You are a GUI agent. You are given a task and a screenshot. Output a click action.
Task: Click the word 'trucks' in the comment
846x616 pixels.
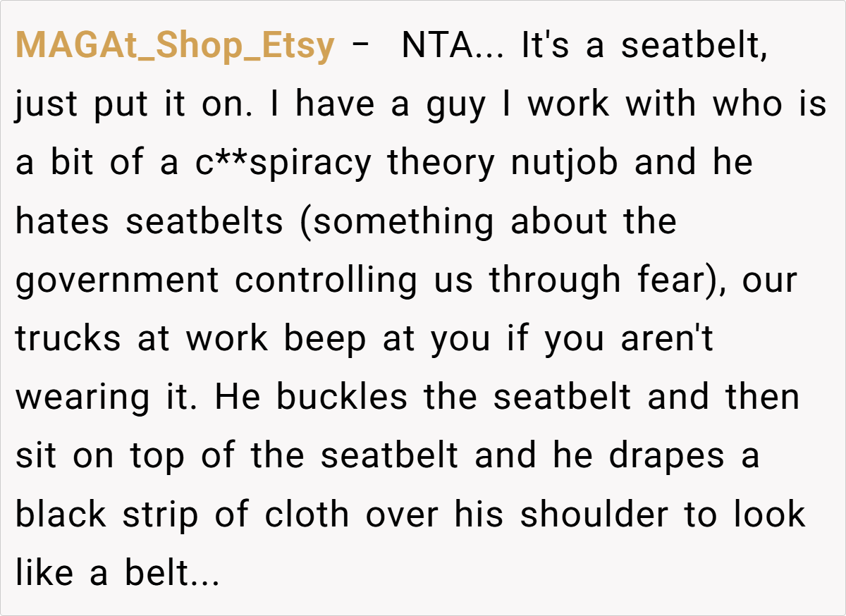tap(66, 340)
